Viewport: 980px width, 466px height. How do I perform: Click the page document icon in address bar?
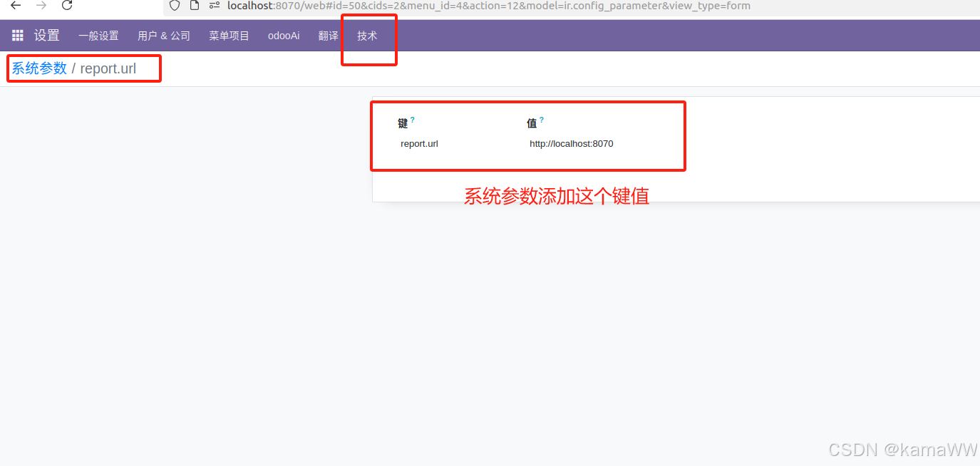(193, 6)
